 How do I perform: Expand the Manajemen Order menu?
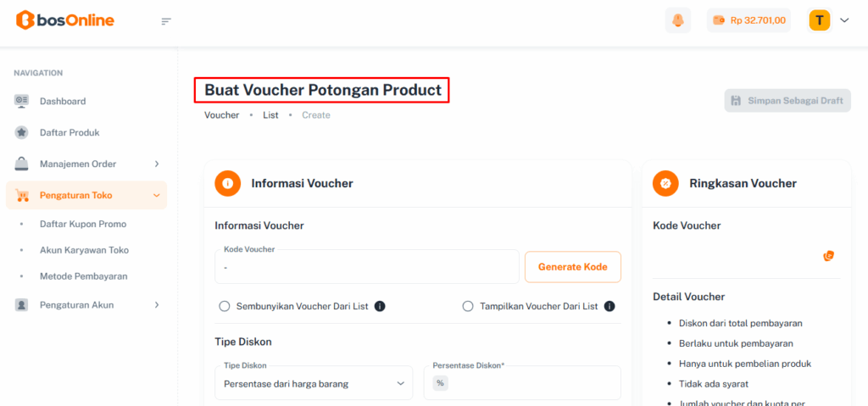[x=86, y=164]
